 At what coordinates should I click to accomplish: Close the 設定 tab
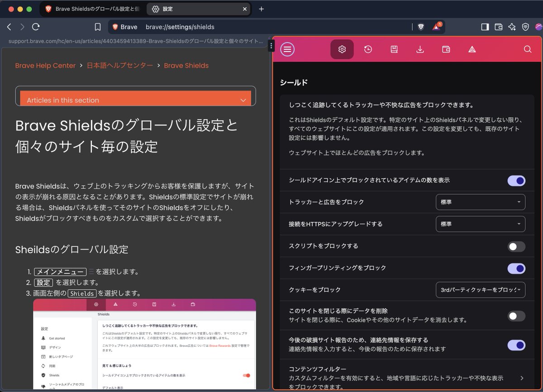245,9
